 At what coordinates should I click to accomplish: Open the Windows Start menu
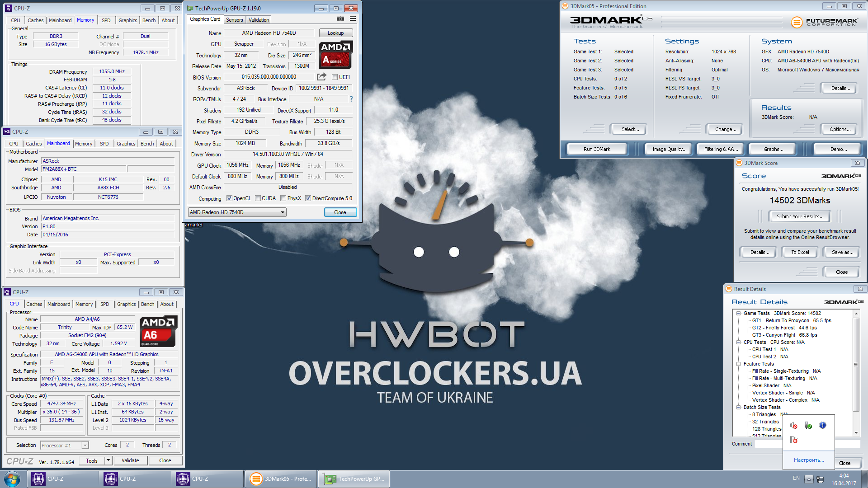[x=12, y=479]
